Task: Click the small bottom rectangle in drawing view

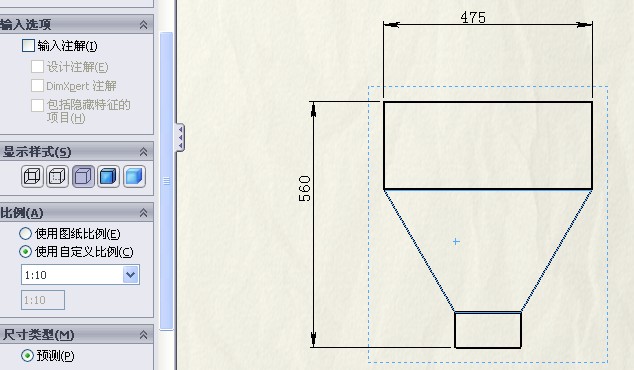Action: pyautogui.click(x=488, y=330)
